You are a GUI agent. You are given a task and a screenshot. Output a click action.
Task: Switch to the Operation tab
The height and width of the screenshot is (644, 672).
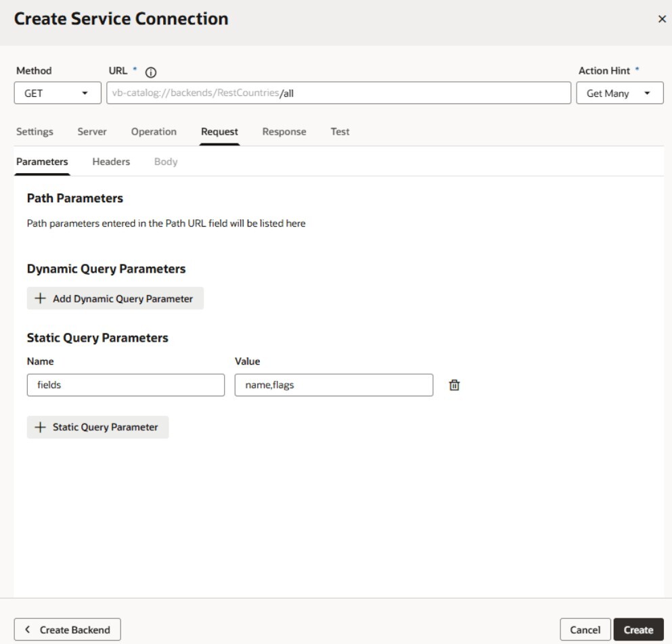pyautogui.click(x=154, y=131)
